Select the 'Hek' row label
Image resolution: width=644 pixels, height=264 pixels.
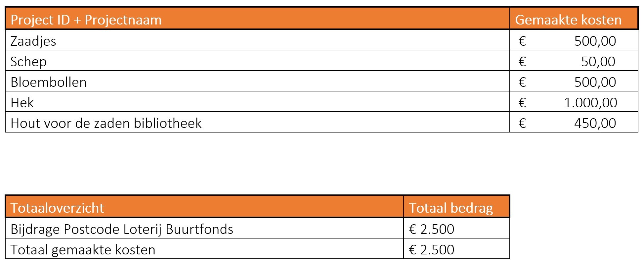coord(22,103)
